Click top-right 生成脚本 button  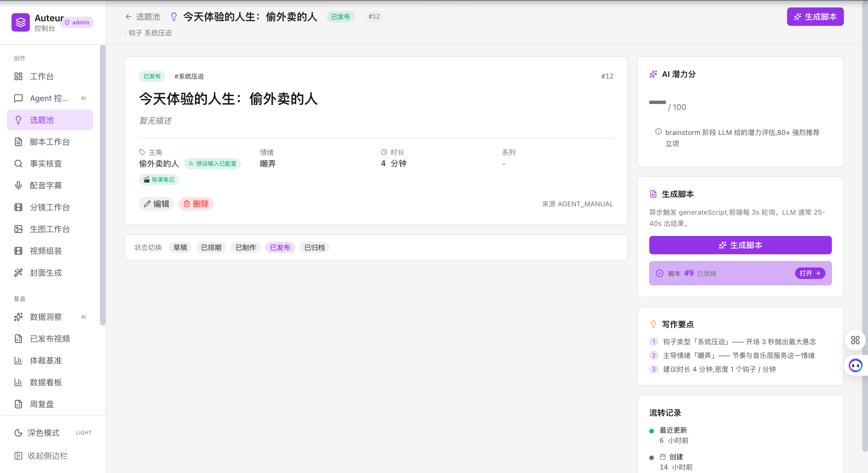click(x=815, y=17)
